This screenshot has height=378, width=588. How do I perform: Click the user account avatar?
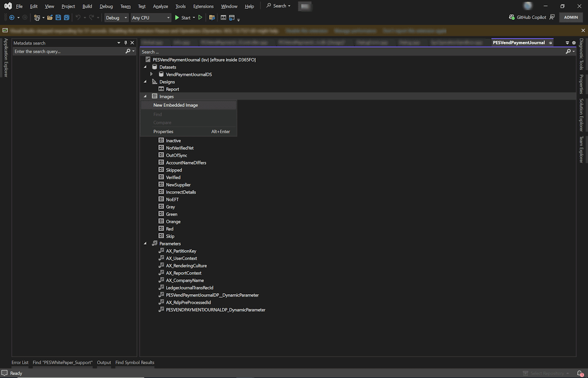[x=528, y=6]
